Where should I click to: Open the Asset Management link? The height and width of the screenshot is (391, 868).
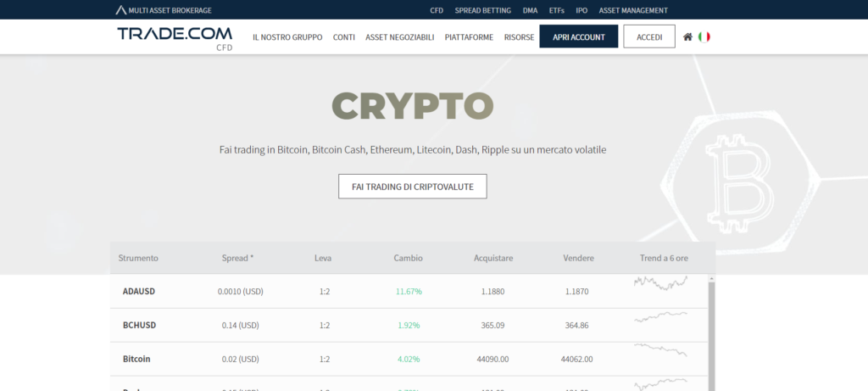click(x=633, y=10)
